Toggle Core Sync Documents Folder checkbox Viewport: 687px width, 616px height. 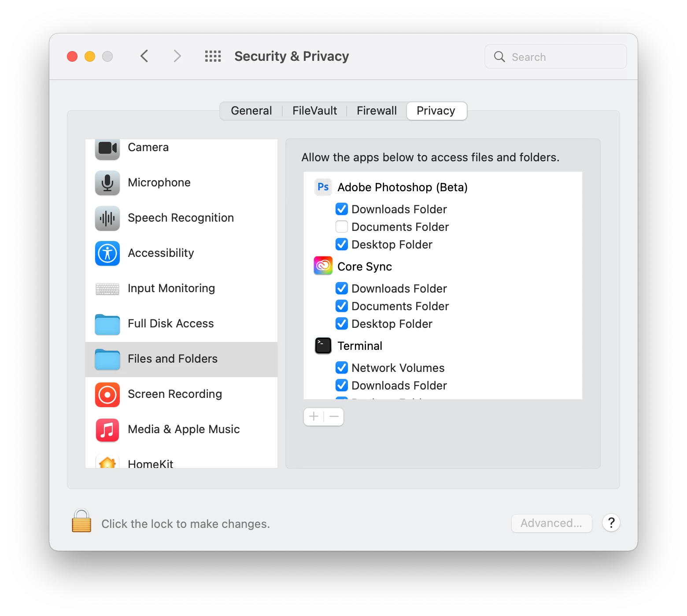click(x=342, y=306)
